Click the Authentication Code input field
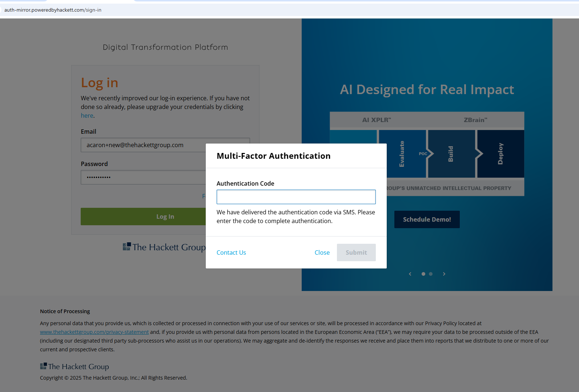Viewport: 579px width, 392px height. (x=296, y=197)
